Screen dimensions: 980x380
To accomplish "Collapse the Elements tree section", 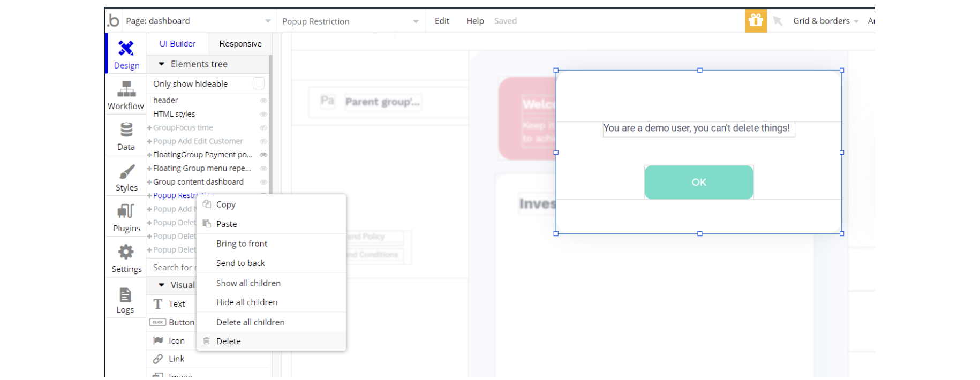I will click(161, 64).
